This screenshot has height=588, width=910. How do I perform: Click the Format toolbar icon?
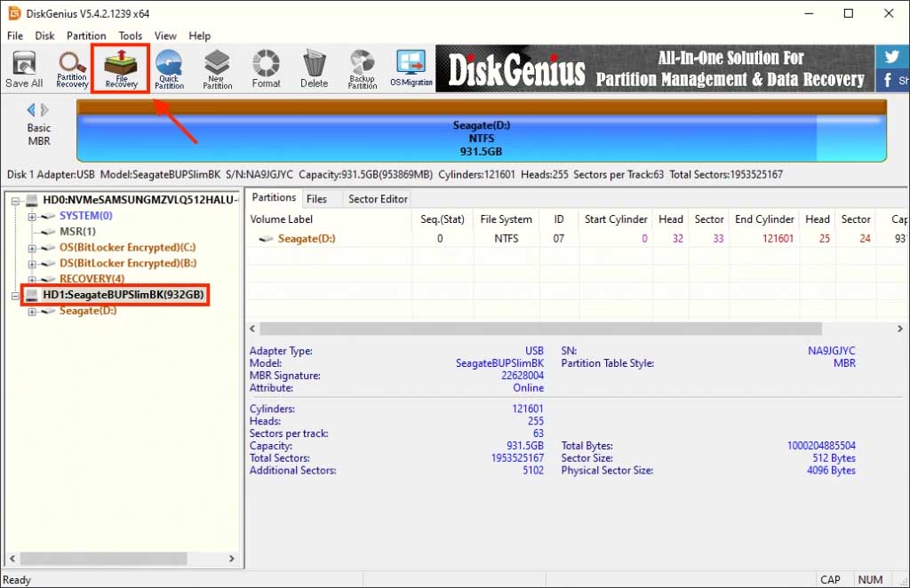[x=266, y=69]
